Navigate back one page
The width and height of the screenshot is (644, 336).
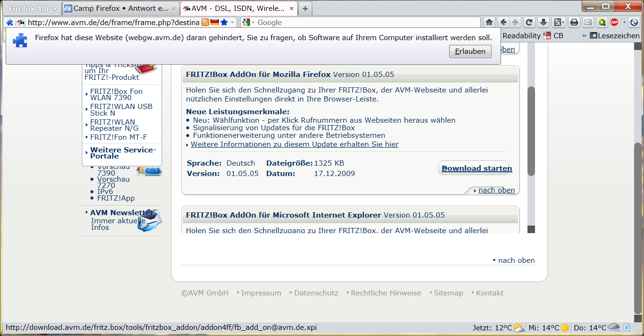pyautogui.click(x=504, y=22)
